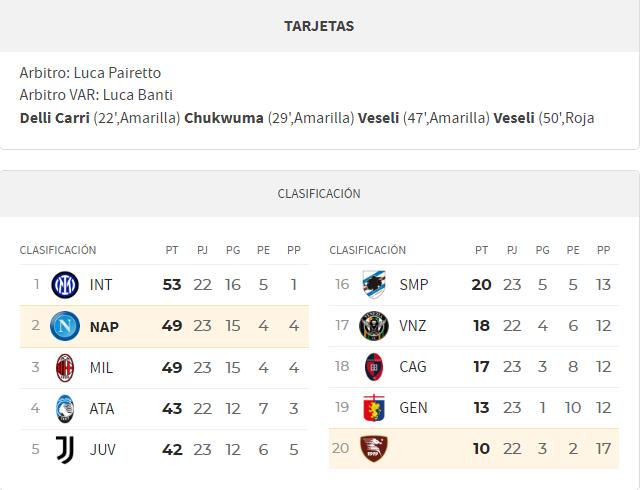Open the JUV team link

102,450
